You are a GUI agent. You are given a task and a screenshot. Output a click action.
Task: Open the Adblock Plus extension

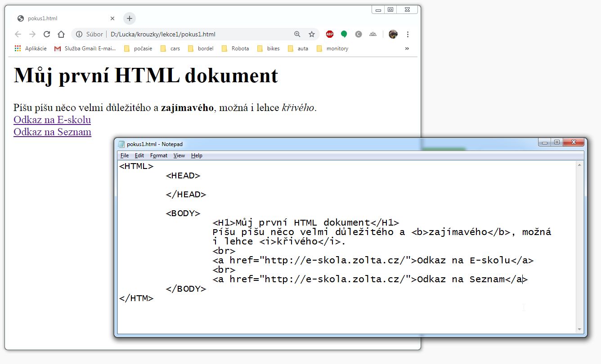(330, 34)
